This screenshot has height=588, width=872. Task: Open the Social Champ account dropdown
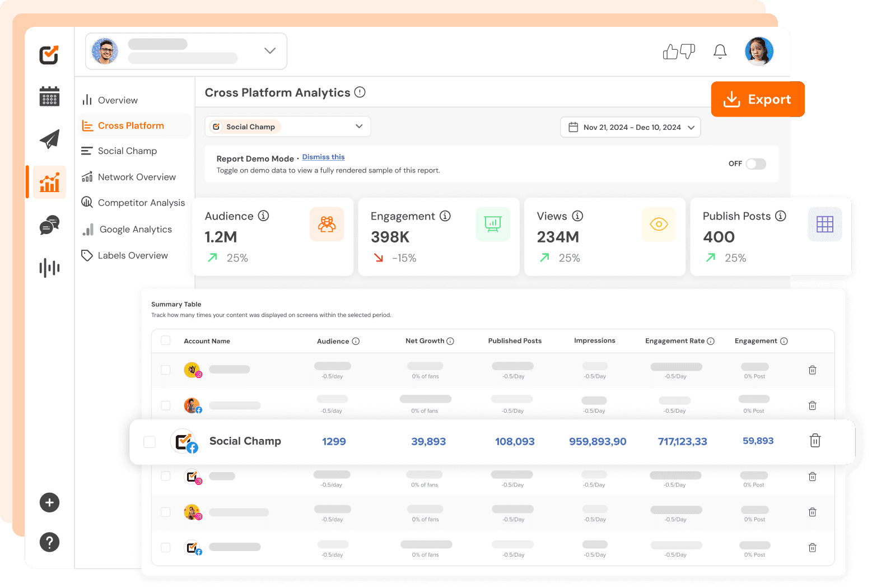(x=287, y=127)
